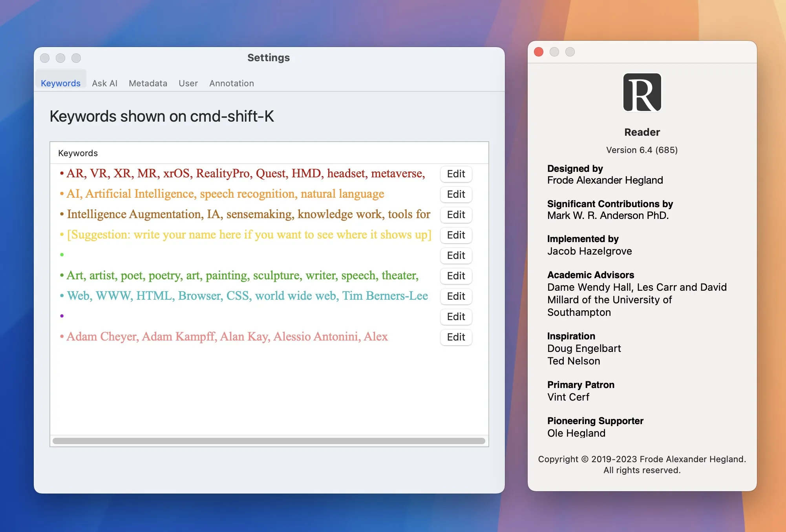
Task: Click the Reader app name label
Action: [x=642, y=132]
